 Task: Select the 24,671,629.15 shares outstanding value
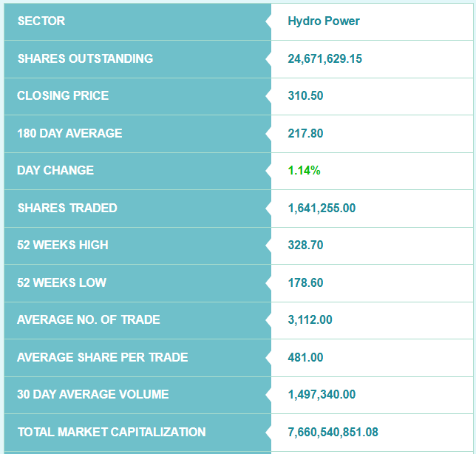pyautogui.click(x=324, y=59)
